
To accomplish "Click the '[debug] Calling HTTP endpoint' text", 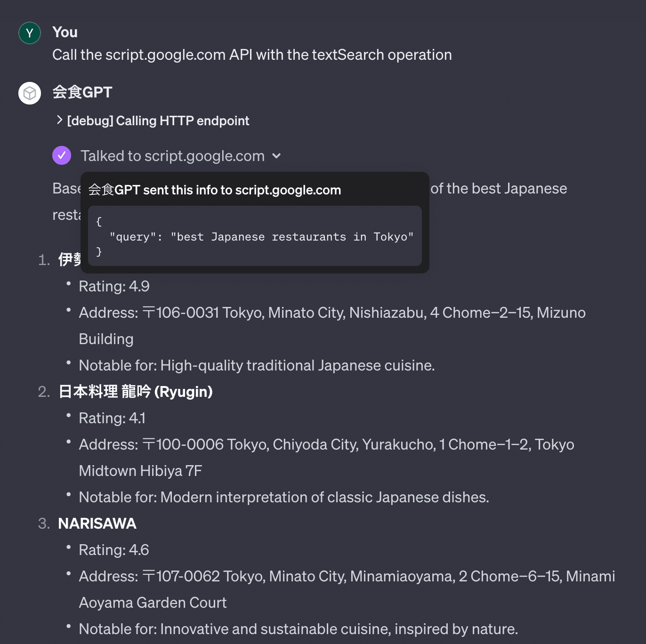I will [158, 121].
